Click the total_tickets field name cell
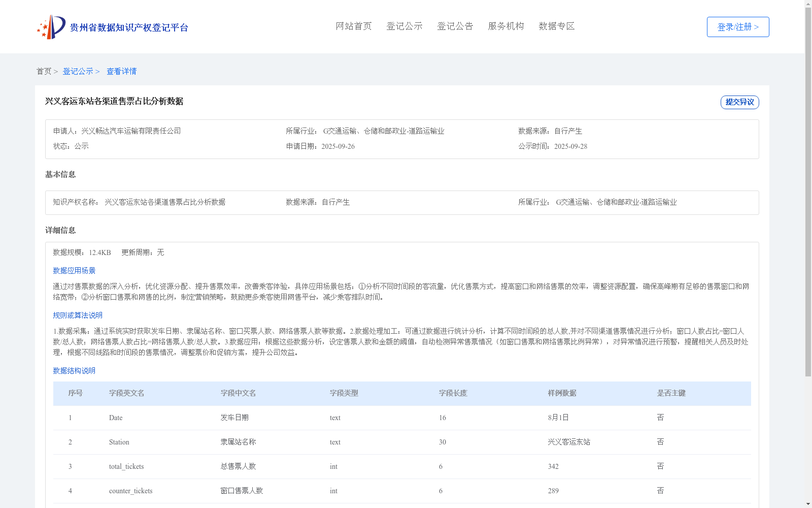This screenshot has width=812, height=508. point(126,466)
